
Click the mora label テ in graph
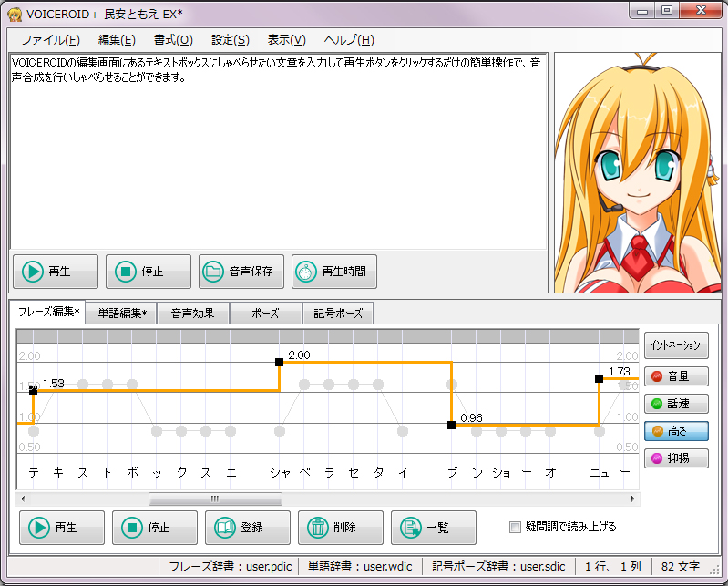[x=34, y=473]
